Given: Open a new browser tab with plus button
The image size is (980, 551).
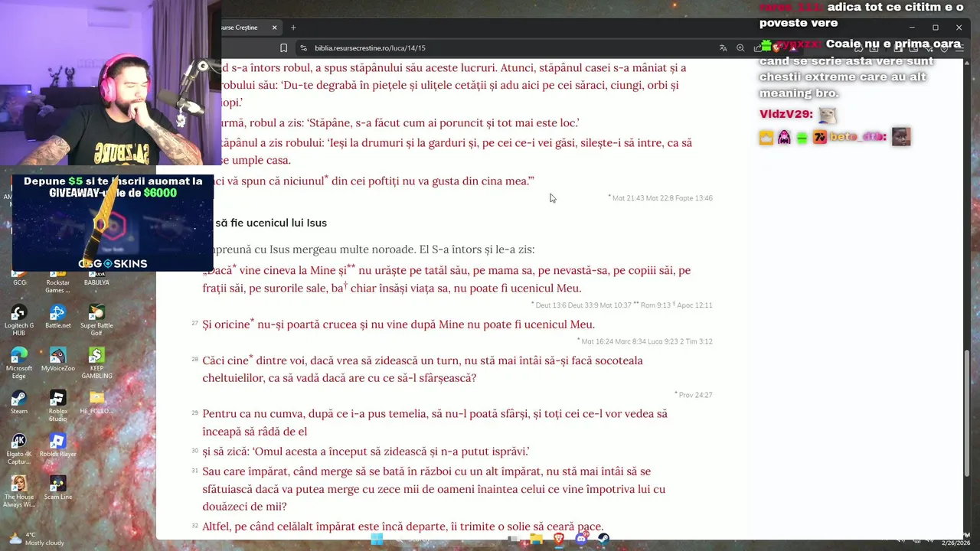Looking at the screenshot, I should click(293, 28).
